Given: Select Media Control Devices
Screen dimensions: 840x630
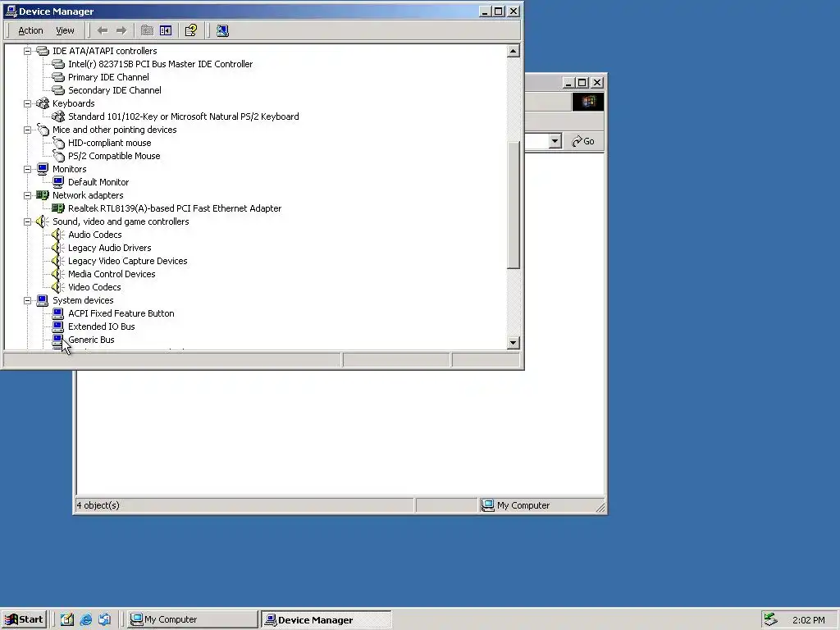Looking at the screenshot, I should click(112, 274).
